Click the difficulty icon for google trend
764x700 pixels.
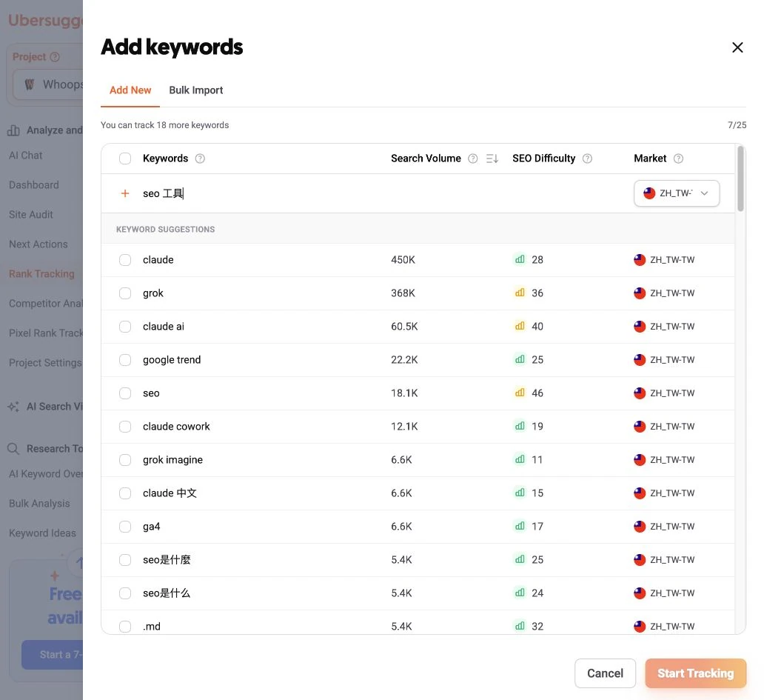[x=520, y=359]
